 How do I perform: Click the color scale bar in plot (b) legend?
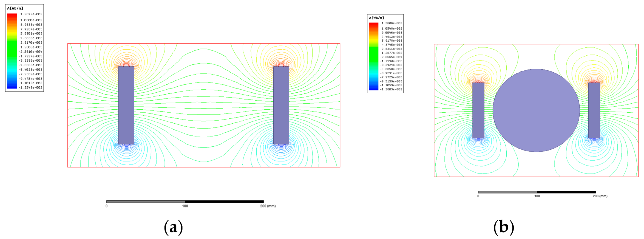tap(374, 56)
